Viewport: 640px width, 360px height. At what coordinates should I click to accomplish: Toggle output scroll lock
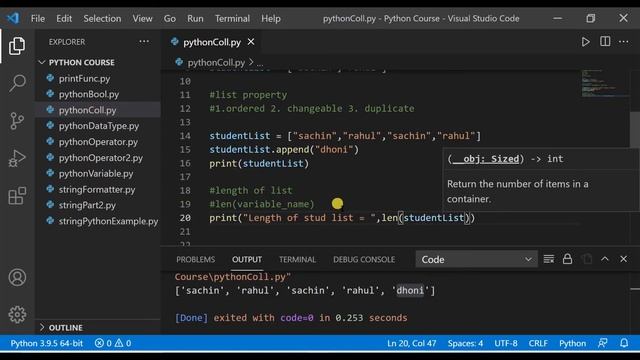pos(567,259)
